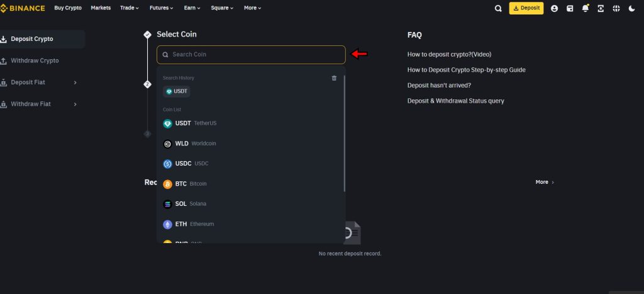Screen dimensions: 644x294
Task: Click the download app icon
Action: (x=601, y=8)
